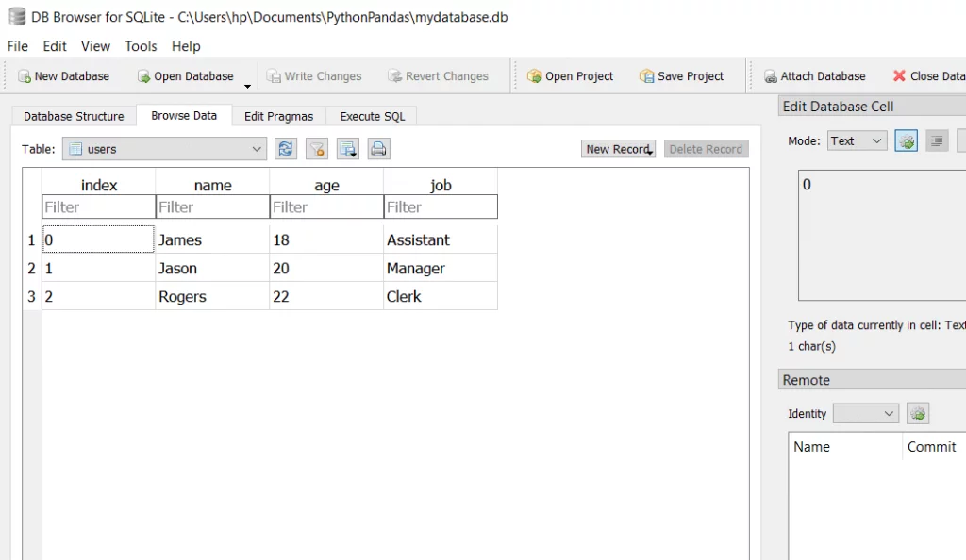Click the index column header

click(98, 185)
